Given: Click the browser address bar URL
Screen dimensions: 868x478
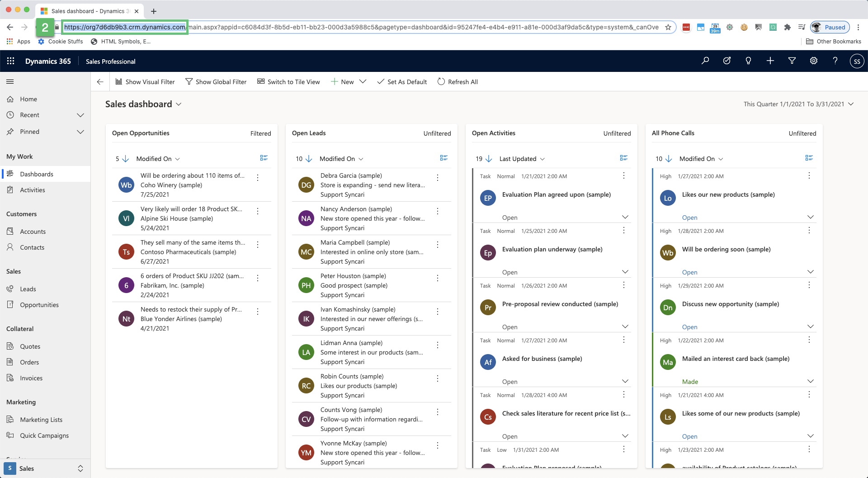Looking at the screenshot, I should (362, 27).
